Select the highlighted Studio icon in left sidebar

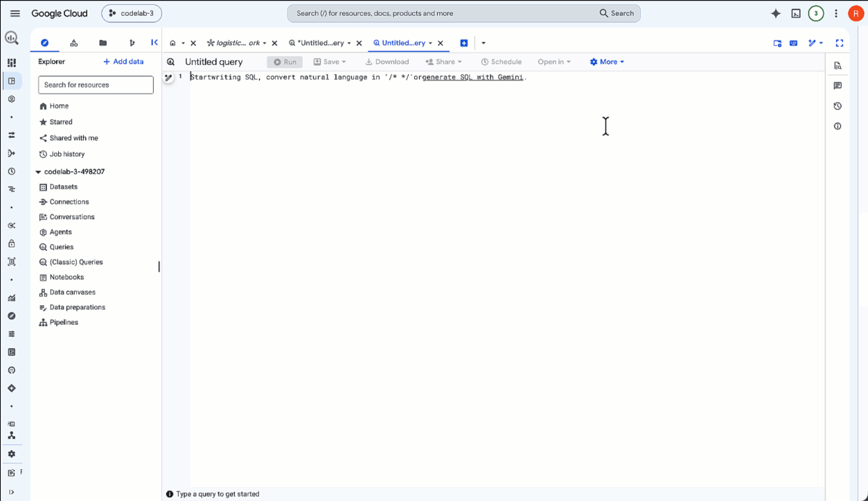pyautogui.click(x=11, y=81)
